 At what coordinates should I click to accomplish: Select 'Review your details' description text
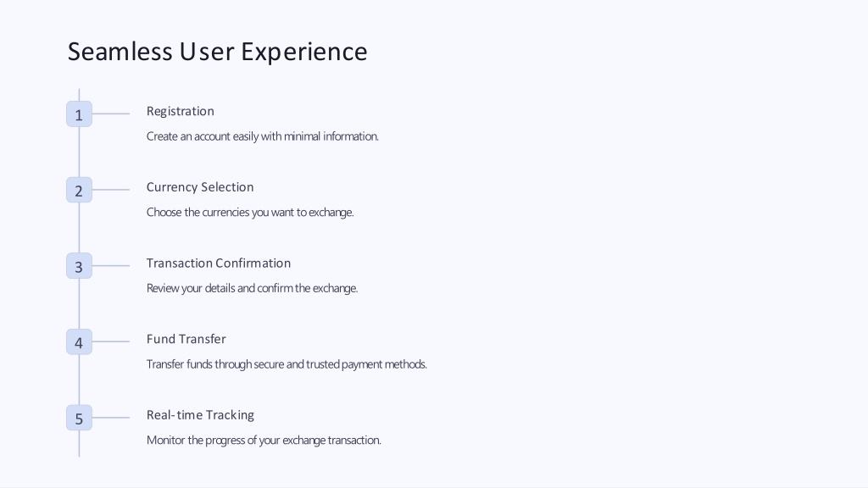click(253, 288)
